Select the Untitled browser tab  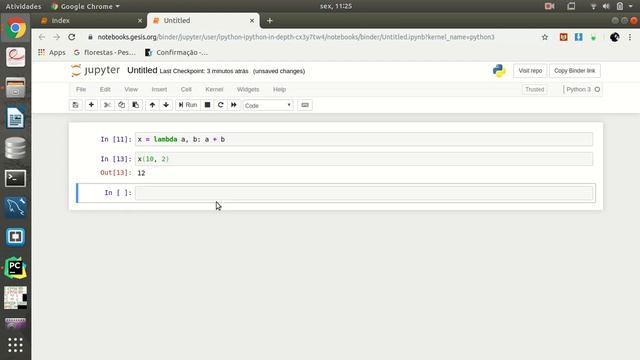(x=202, y=20)
